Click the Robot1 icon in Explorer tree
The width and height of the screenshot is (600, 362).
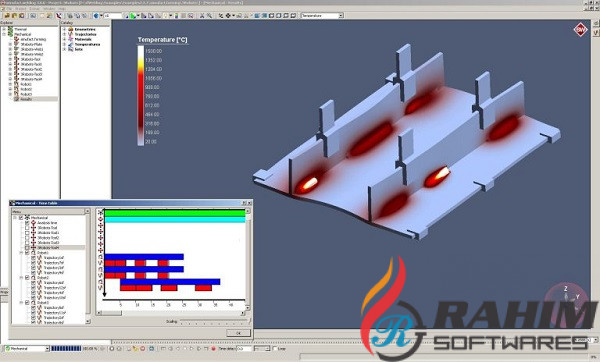tap(16, 84)
